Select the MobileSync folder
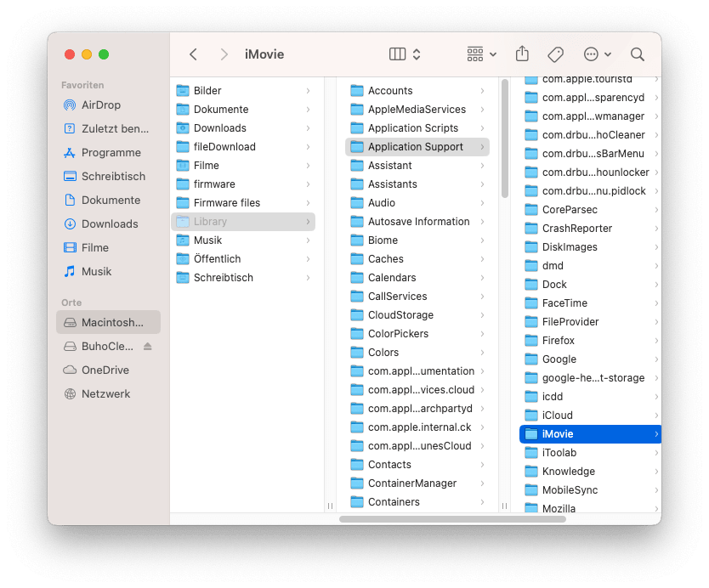709x588 pixels. (591, 490)
